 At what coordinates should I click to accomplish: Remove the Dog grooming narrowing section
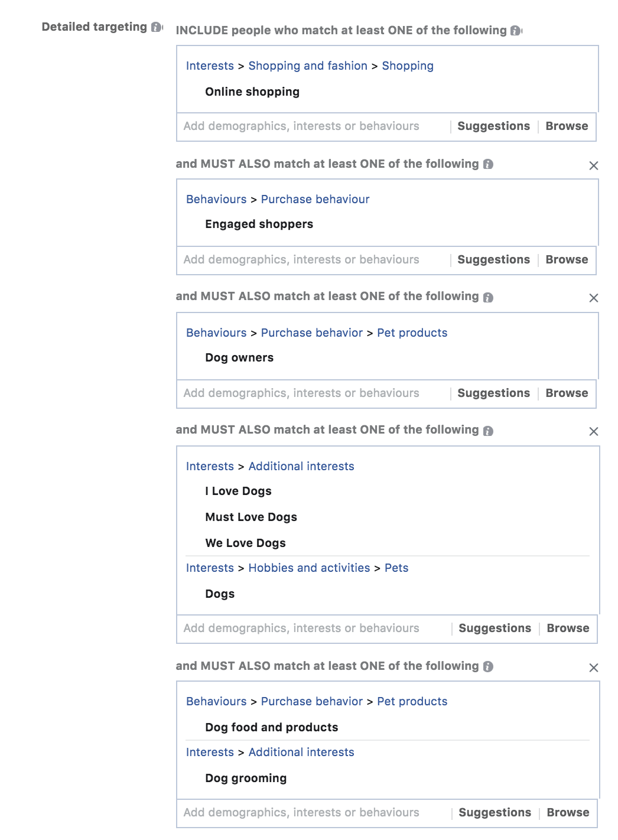(x=594, y=668)
